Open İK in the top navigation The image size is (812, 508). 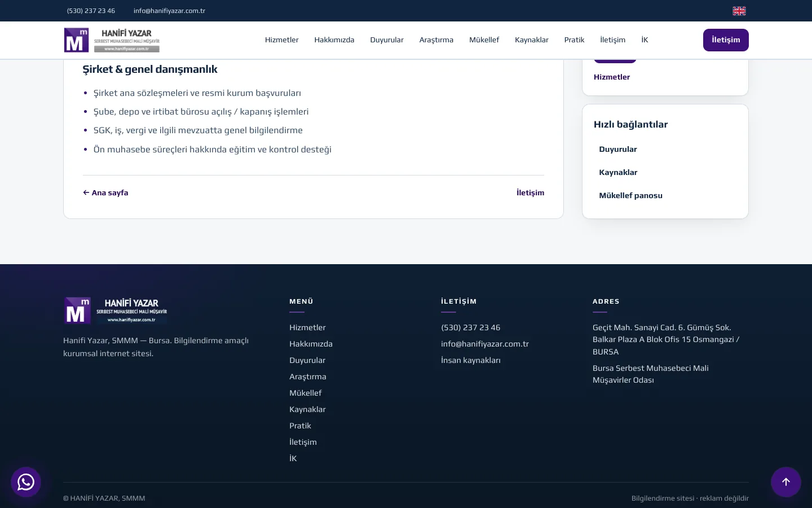click(645, 40)
